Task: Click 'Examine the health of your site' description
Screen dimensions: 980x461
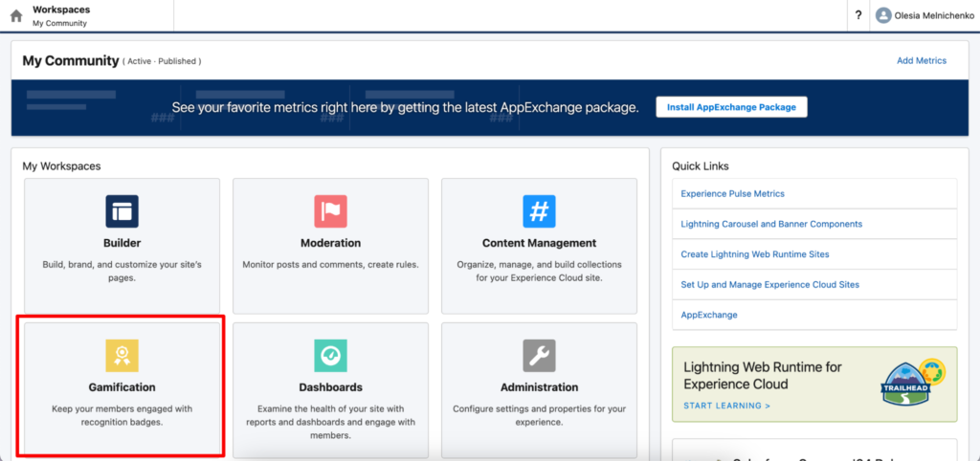Action: click(330, 423)
